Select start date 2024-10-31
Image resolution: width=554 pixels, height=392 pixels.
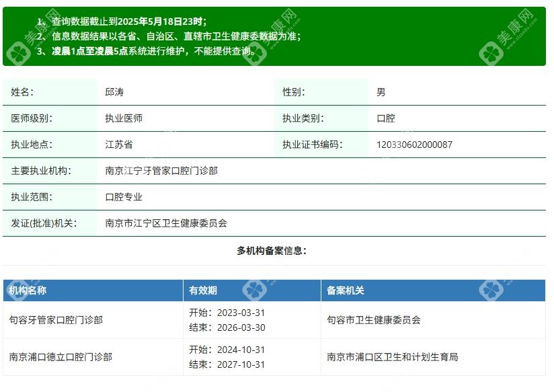[241, 350]
